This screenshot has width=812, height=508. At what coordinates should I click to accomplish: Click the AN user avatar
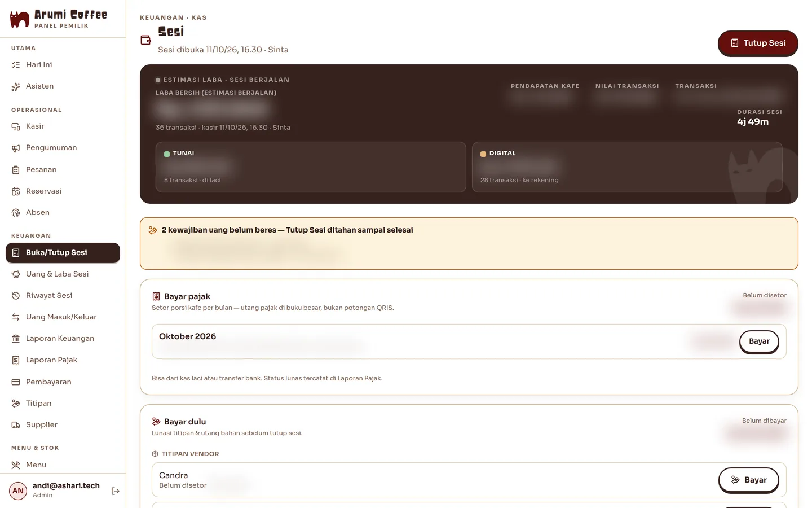[x=18, y=491]
